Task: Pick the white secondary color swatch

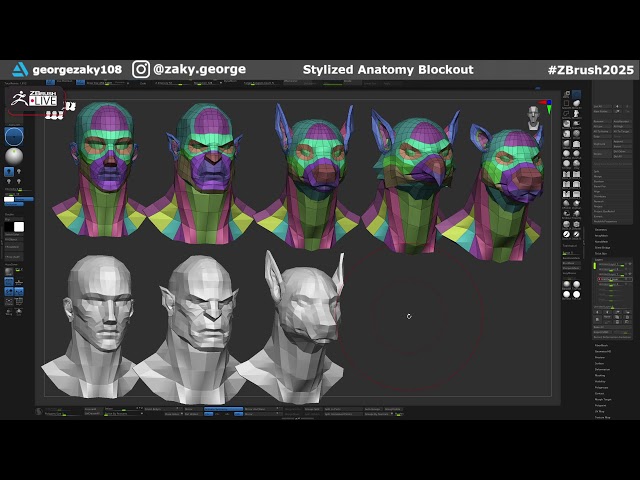Action: pos(19,227)
